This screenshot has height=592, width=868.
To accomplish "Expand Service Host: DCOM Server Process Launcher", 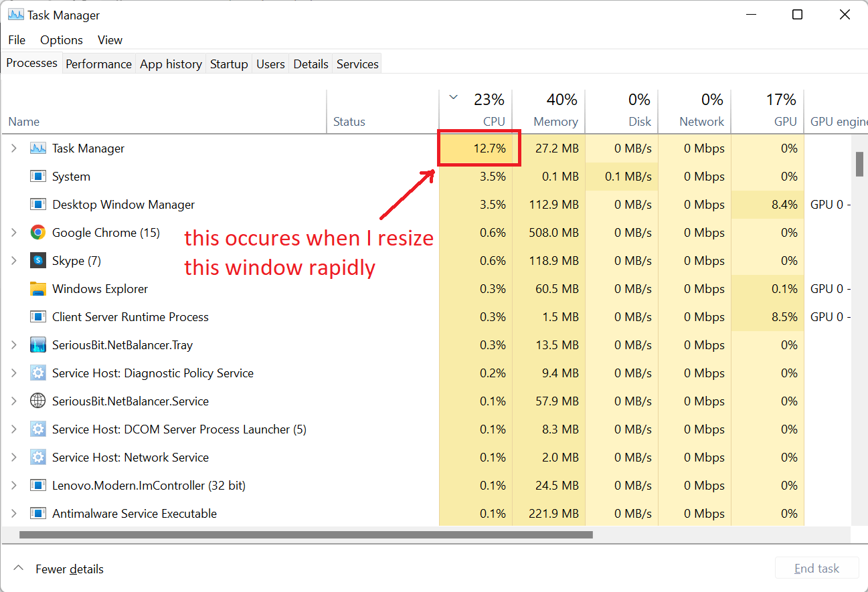I will [14, 429].
